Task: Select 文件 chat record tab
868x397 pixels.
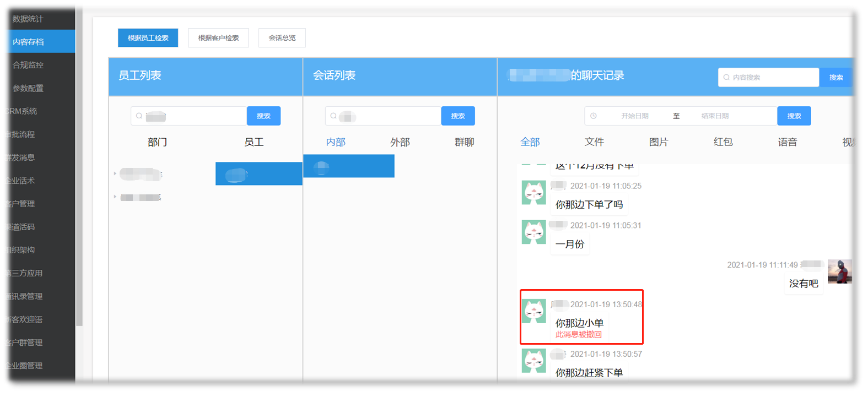Action: pos(594,142)
